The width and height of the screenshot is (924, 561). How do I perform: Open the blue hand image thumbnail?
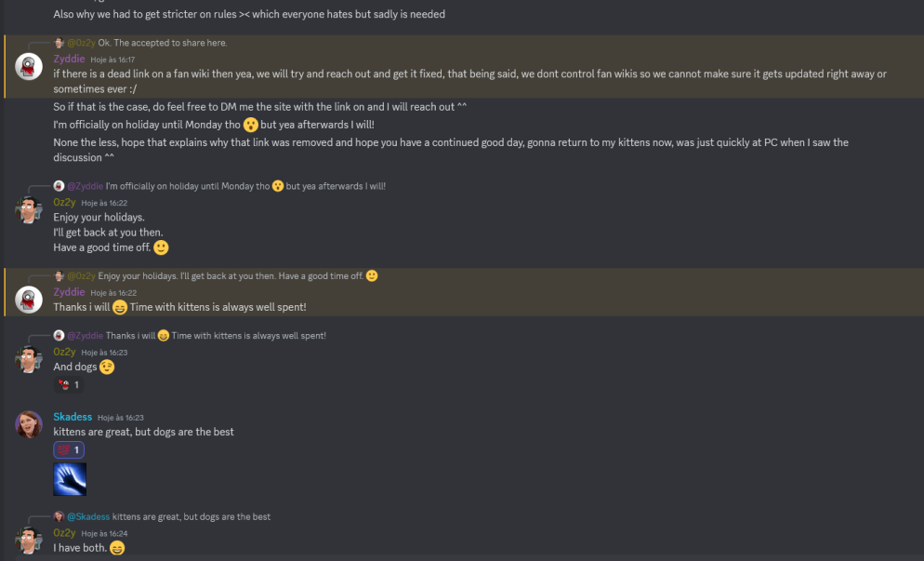pos(70,479)
